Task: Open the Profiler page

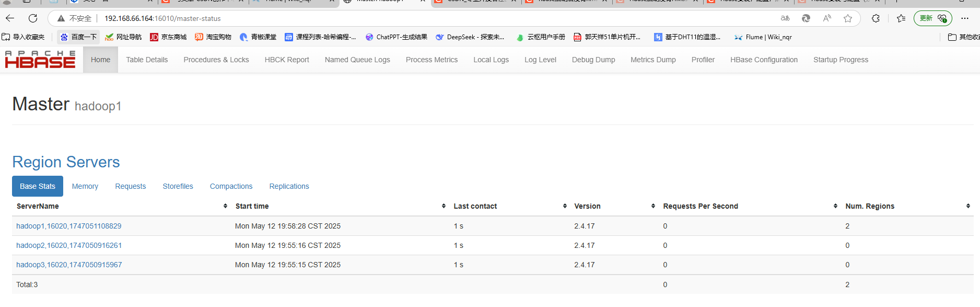Action: click(703, 60)
